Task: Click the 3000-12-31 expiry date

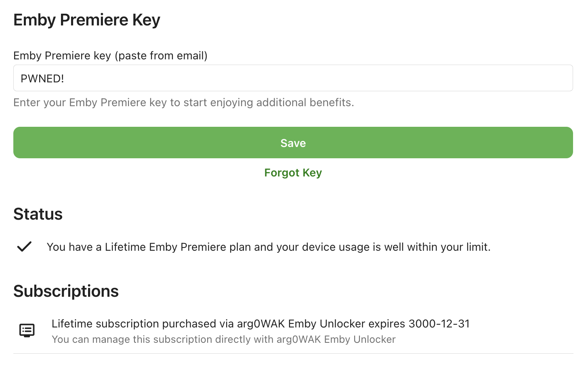Action: [439, 323]
